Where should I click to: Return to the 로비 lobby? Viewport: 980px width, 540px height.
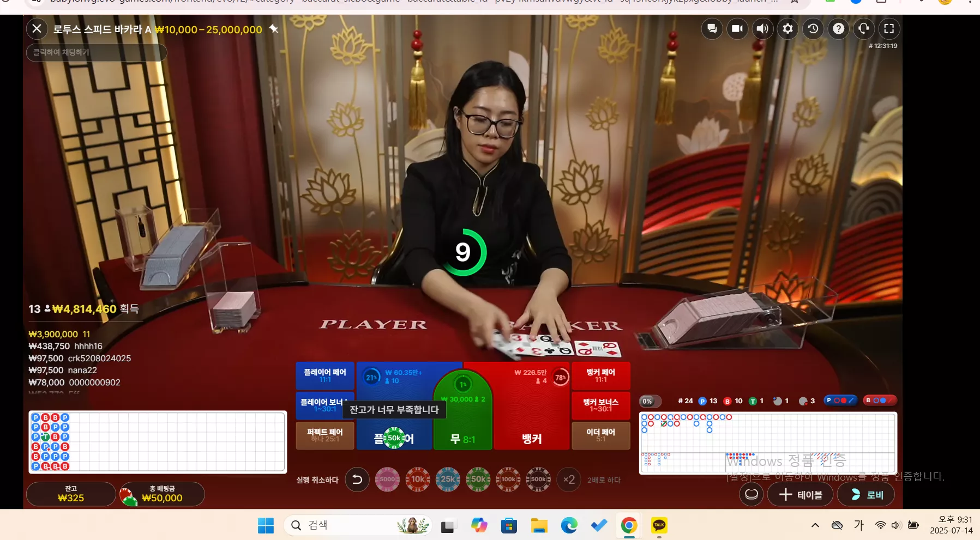coord(866,494)
